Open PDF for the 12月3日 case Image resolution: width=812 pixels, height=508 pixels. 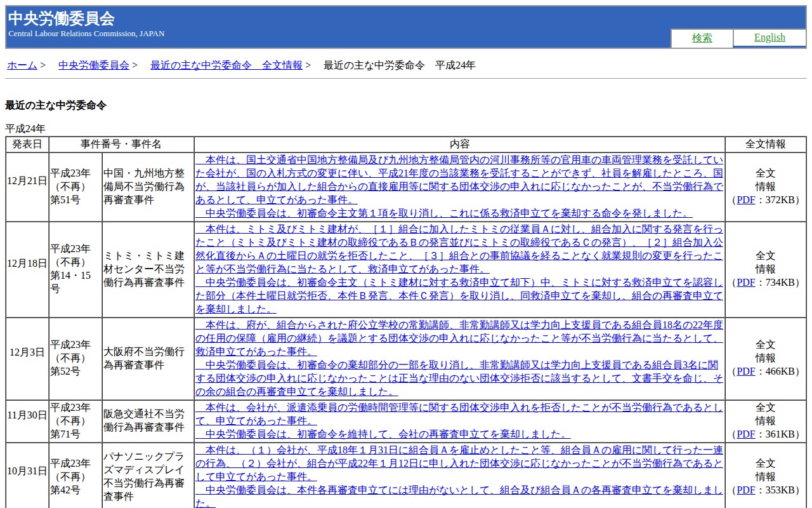pos(746,371)
